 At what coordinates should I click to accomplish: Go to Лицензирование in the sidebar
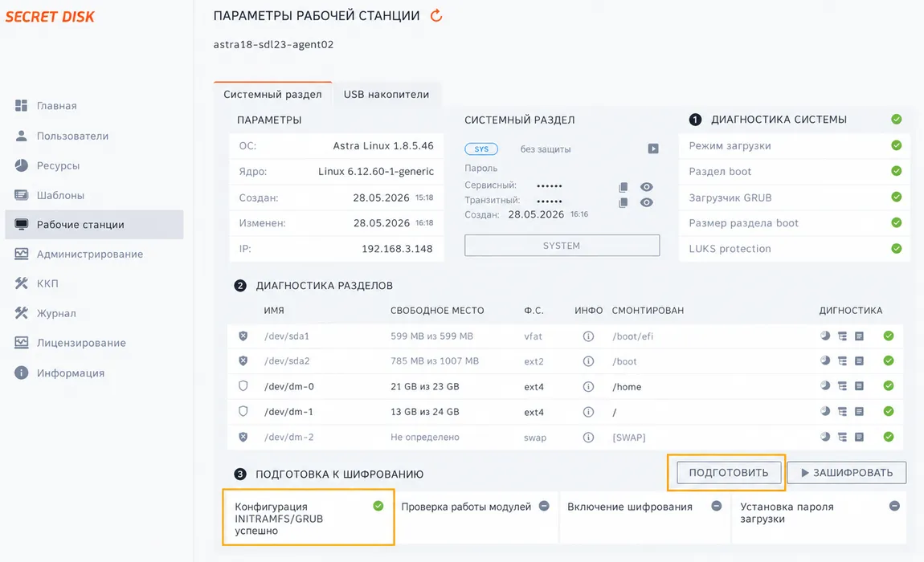point(94,343)
